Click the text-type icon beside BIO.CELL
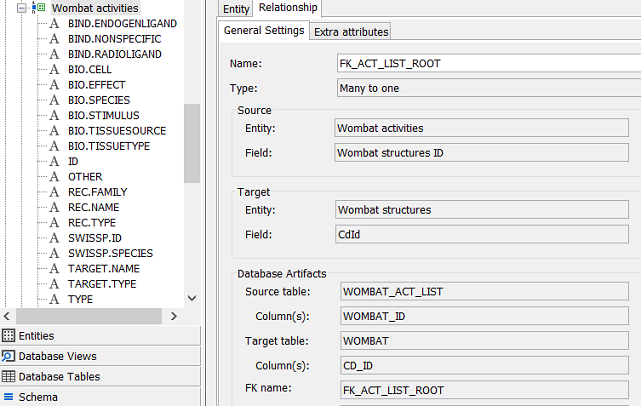This screenshot has width=641, height=406. pyautogui.click(x=55, y=69)
